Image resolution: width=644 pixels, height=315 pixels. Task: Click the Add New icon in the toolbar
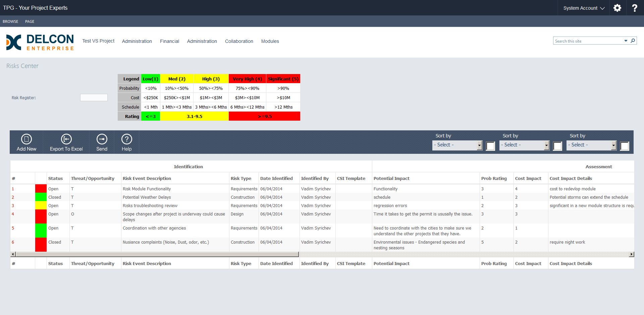tap(26, 142)
